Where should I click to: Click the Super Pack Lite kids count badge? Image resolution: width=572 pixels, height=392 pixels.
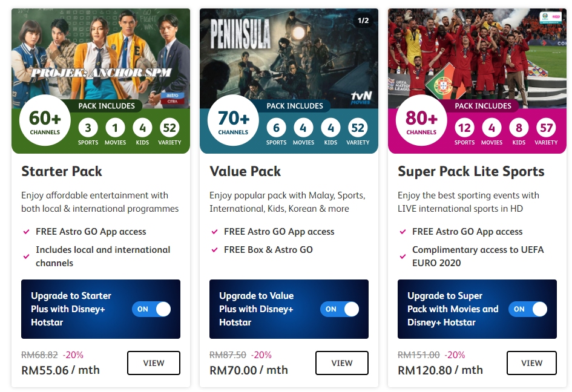point(519,128)
